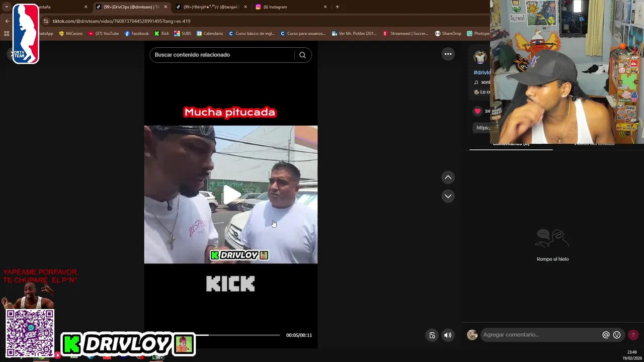Open a new browser tab

pos(337,7)
